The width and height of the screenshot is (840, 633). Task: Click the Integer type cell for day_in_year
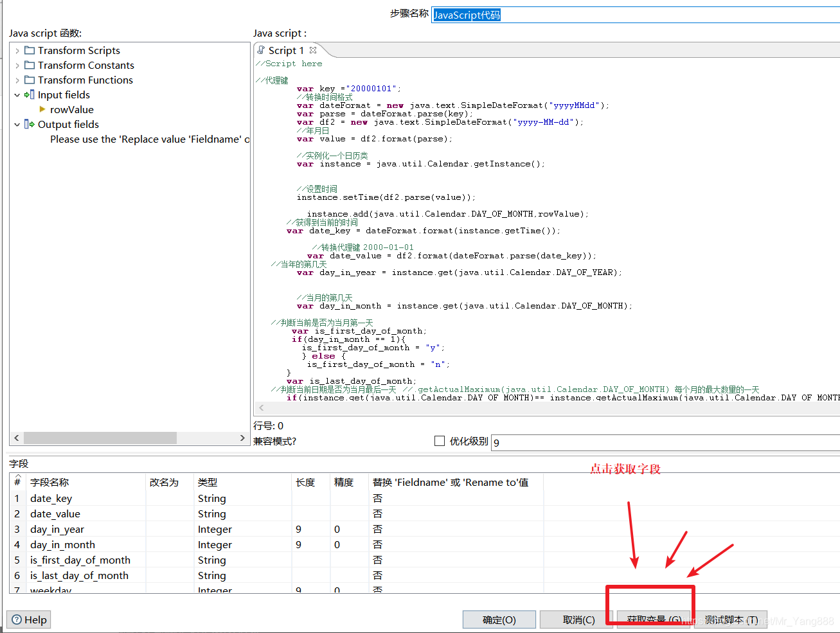(242, 529)
